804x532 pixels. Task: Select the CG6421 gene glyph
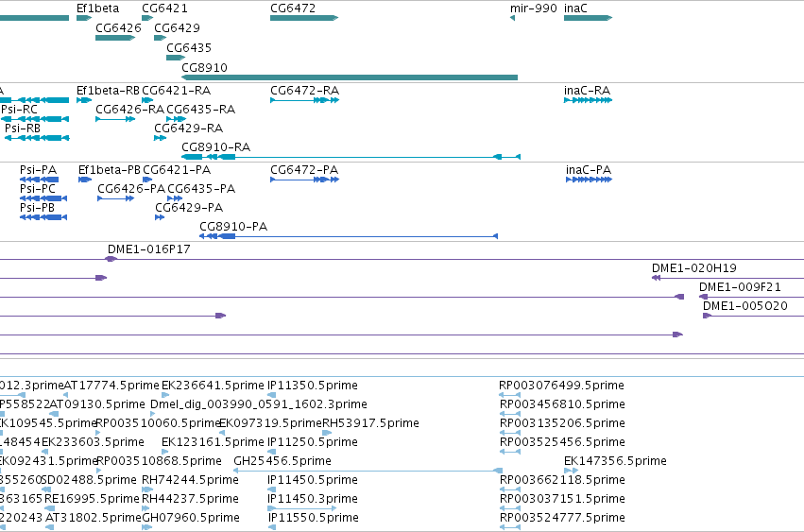[x=147, y=18]
